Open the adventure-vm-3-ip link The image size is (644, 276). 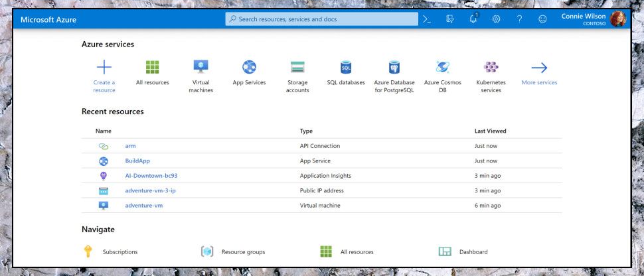[150, 190]
